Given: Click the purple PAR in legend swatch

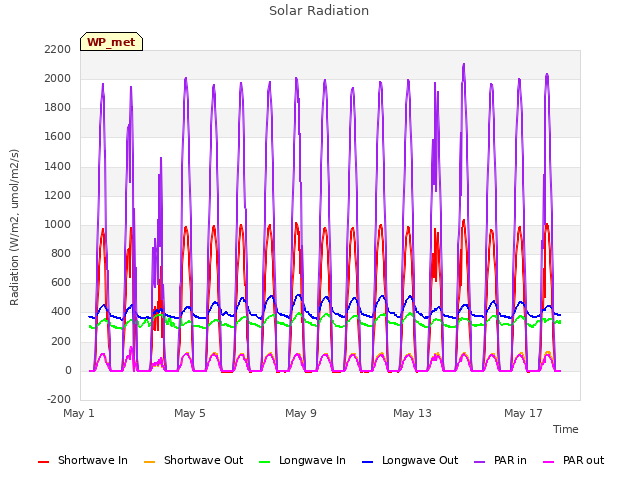Looking at the screenshot, I should coord(480,462).
